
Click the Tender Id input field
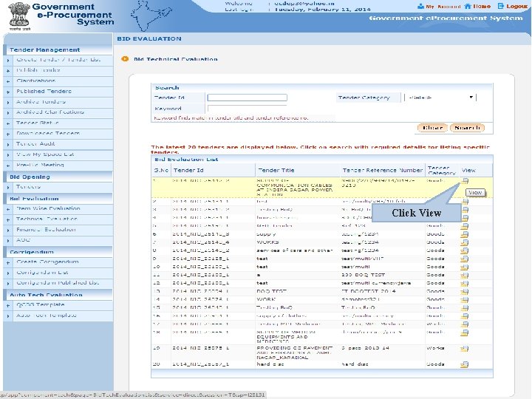coord(247,98)
